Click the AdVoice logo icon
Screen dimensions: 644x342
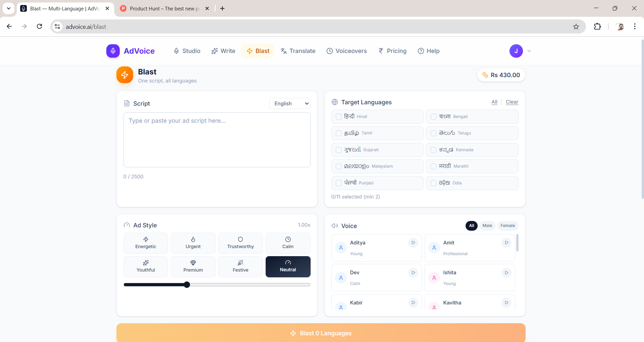(x=113, y=51)
